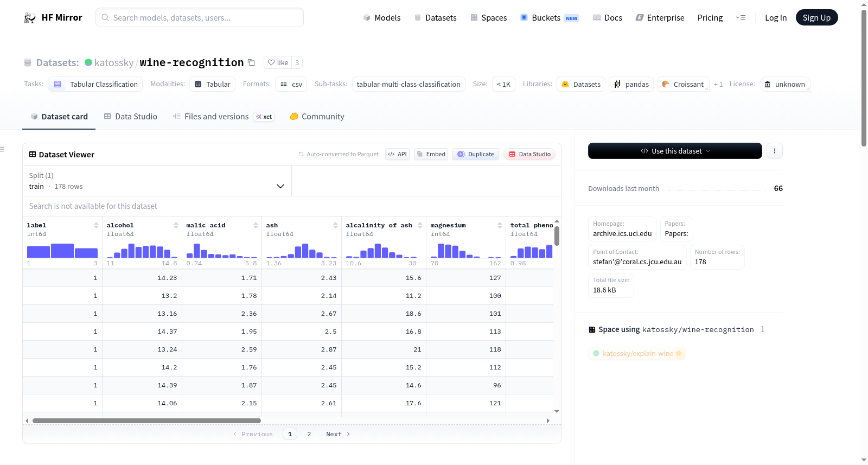Select the Tabular modality tag

pyautogui.click(x=212, y=84)
